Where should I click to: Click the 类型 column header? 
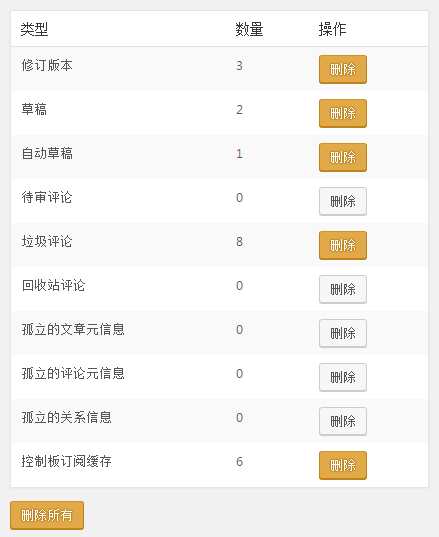[x=34, y=29]
